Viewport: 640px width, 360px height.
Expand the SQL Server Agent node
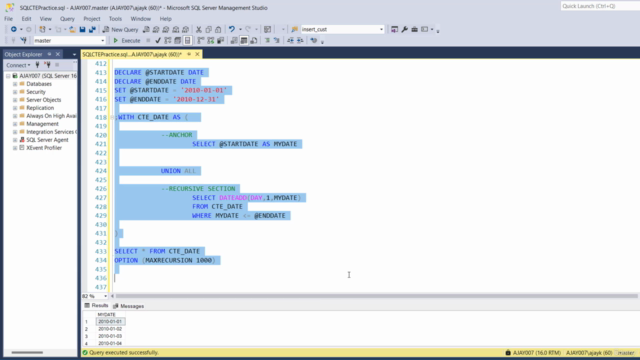[15, 140]
